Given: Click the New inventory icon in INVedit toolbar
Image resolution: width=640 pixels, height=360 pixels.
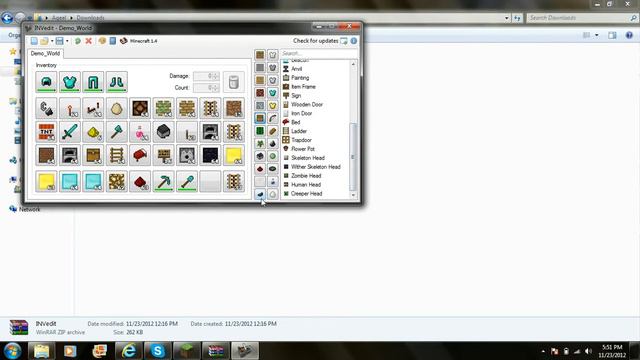Looking at the screenshot, I should pos(34,41).
